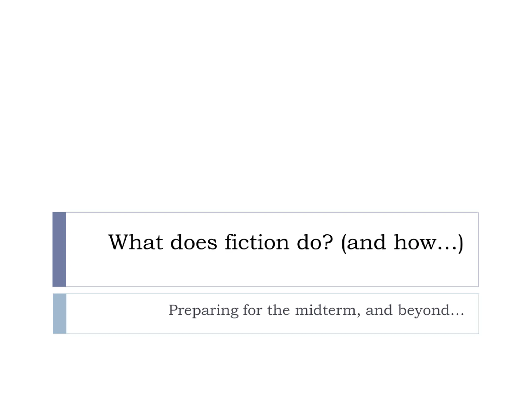Click the word 'does' in the title

pos(194,242)
